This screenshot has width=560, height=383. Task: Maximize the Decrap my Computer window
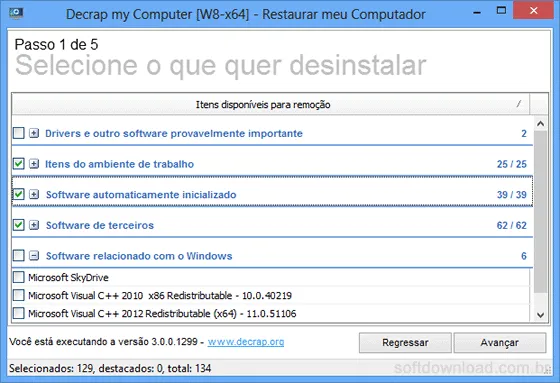(x=501, y=11)
